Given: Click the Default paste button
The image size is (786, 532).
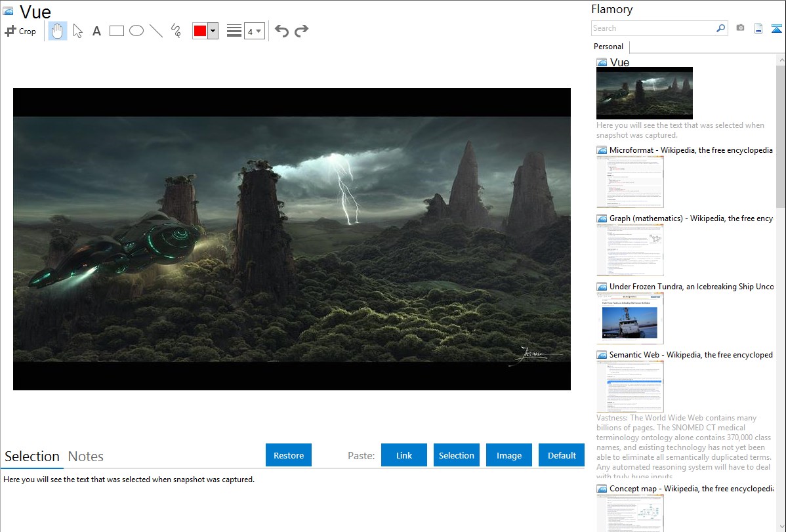Looking at the screenshot, I should 562,455.
